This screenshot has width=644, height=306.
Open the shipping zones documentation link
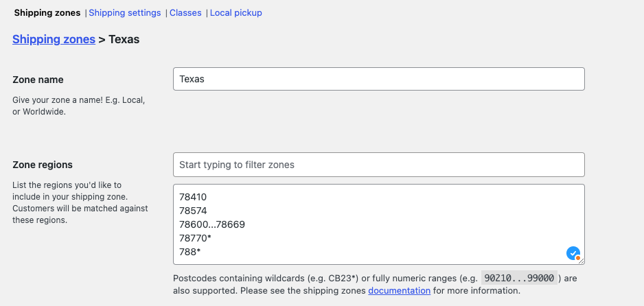[399, 291]
